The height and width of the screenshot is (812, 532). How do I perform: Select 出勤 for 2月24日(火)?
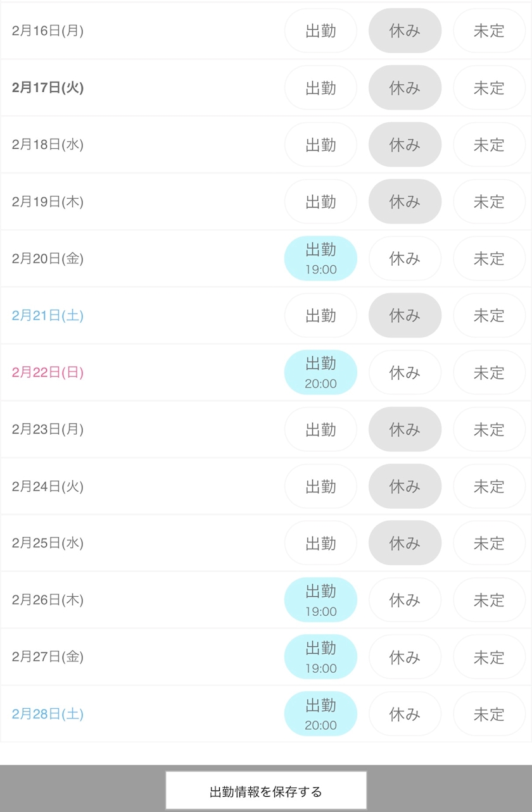click(320, 486)
